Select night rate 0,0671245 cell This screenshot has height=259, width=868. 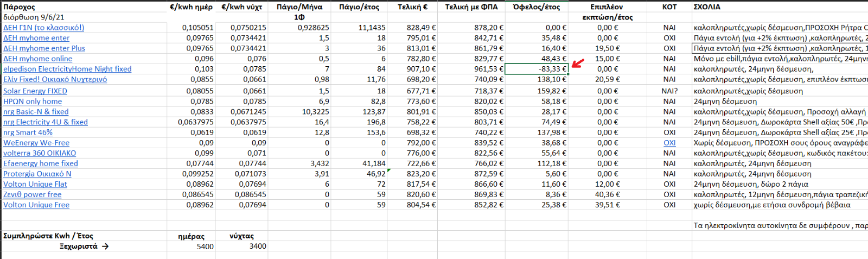241,112
